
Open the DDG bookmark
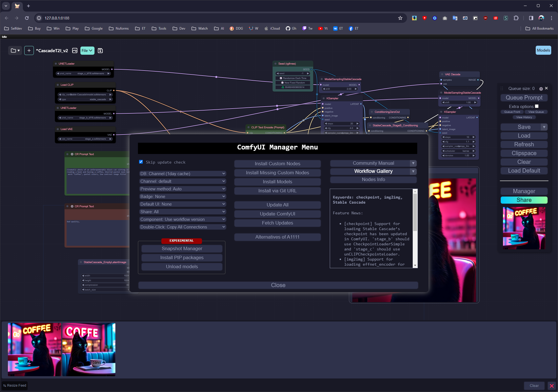236,28
